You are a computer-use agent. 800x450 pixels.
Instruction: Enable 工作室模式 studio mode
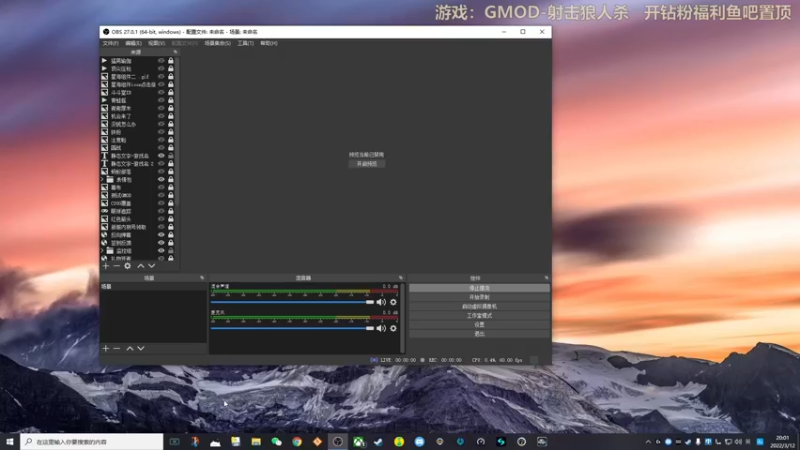[479, 316]
